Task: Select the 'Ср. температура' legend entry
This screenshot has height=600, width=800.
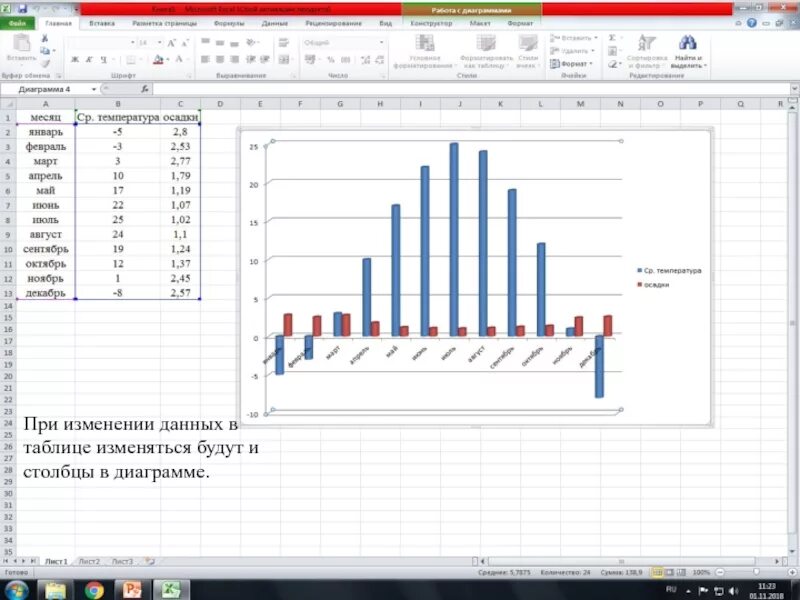Action: pos(669,271)
